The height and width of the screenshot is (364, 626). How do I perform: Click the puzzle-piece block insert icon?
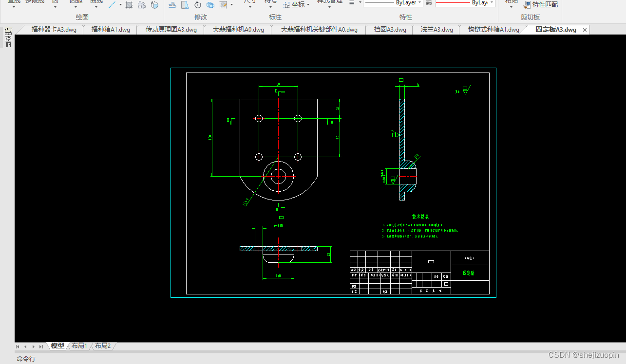click(x=142, y=5)
